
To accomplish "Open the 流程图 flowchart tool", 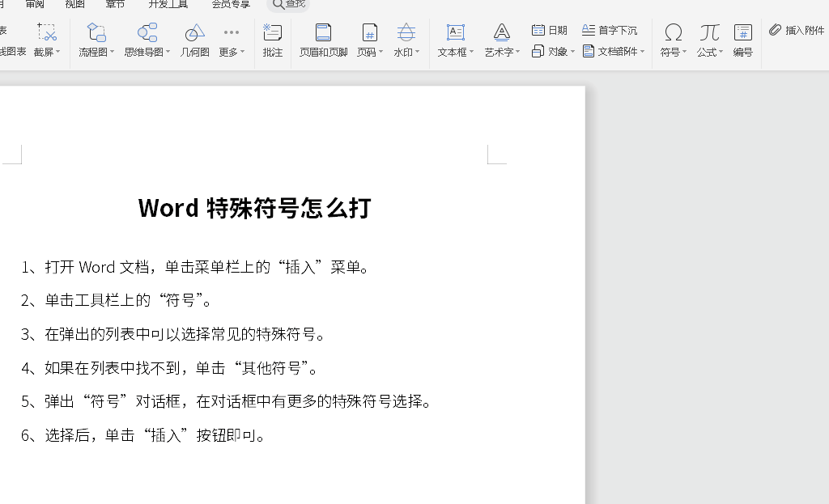I will point(96,32).
